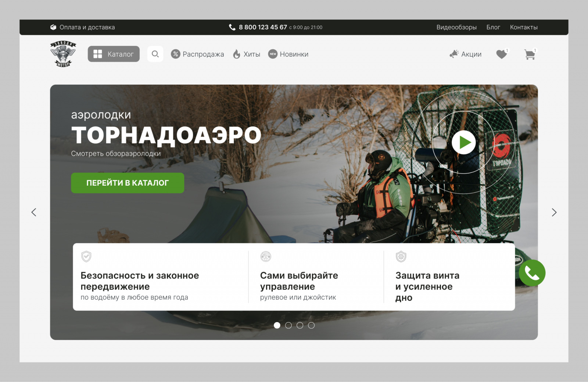Click the Смотреть обзор аэролодки link

click(116, 154)
